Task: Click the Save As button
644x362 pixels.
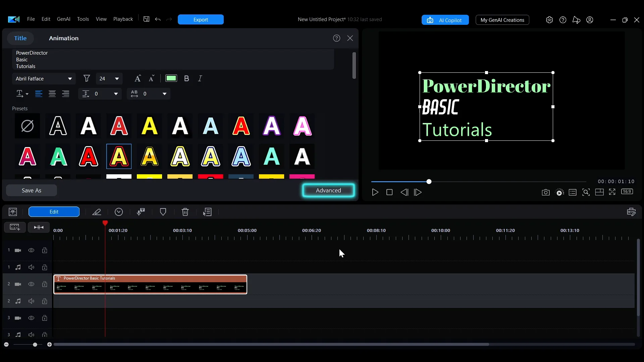Action: (32, 190)
